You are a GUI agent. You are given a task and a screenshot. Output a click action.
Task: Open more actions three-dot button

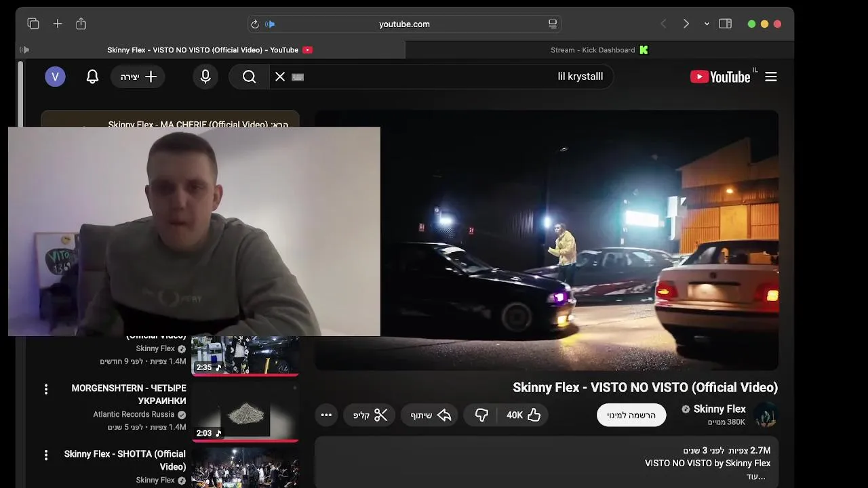click(x=326, y=415)
